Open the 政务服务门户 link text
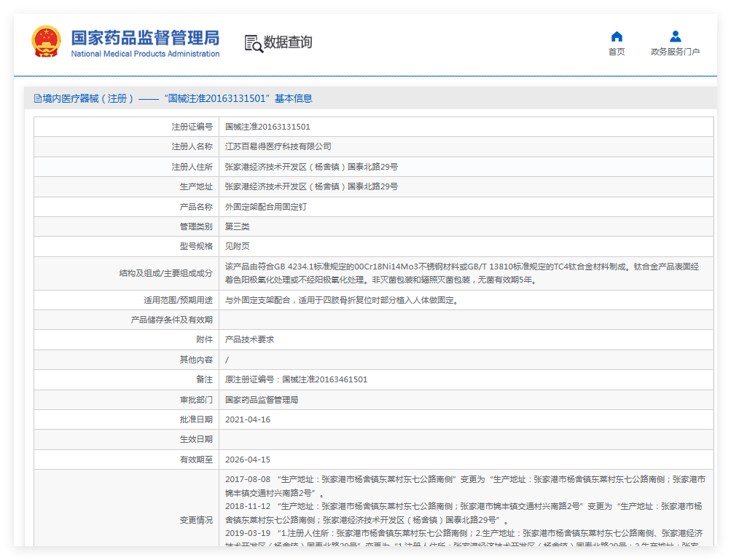Viewport: 731px width, 560px height. pyautogui.click(x=675, y=52)
